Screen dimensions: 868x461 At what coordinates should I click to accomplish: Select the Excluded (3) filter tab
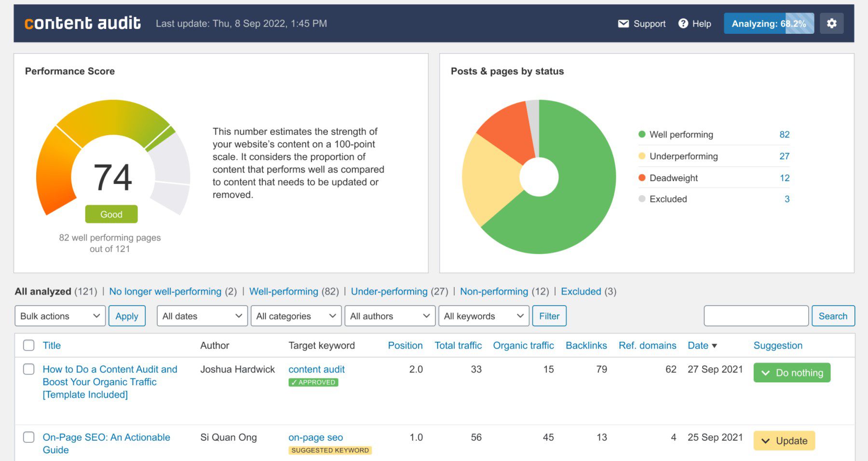[581, 291]
